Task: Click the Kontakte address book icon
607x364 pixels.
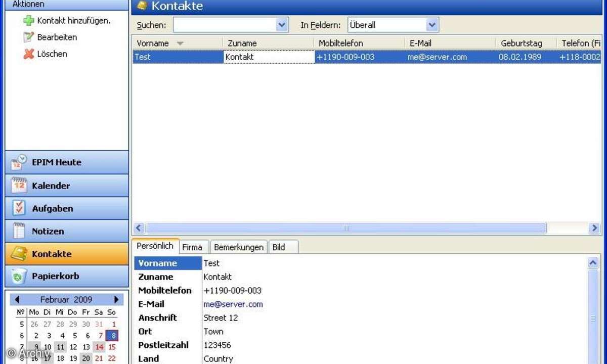Action: 19,254
